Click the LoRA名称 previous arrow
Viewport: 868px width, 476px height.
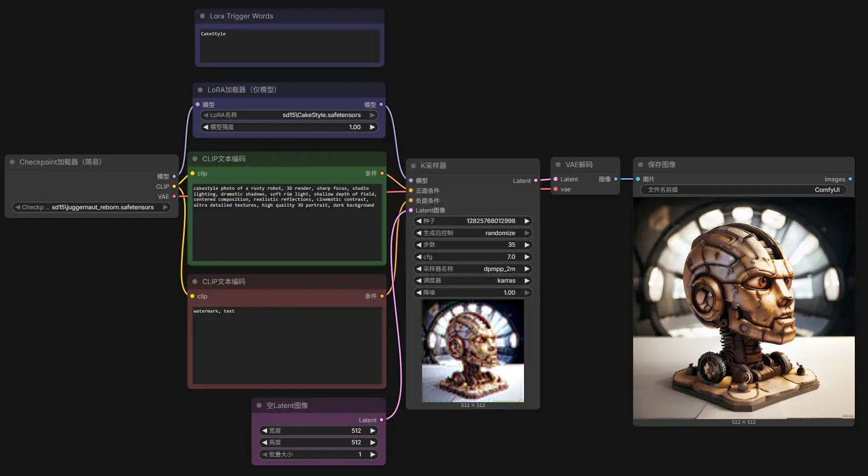tap(206, 115)
